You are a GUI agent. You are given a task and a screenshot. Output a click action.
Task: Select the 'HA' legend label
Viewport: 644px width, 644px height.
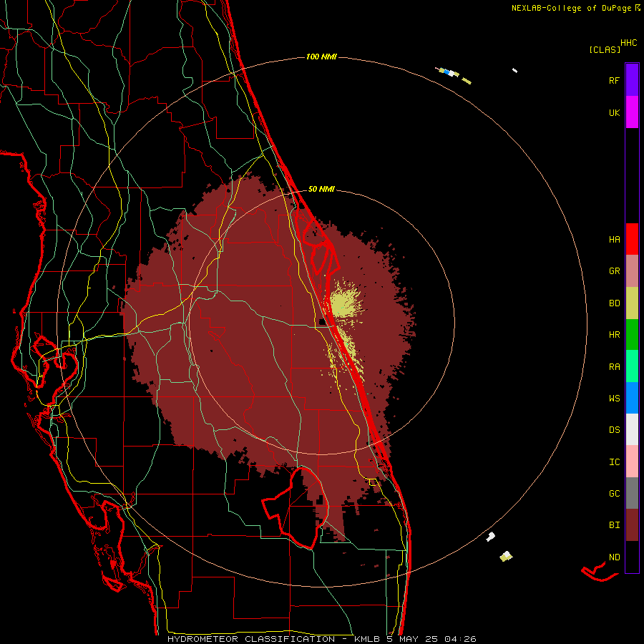[x=614, y=240]
